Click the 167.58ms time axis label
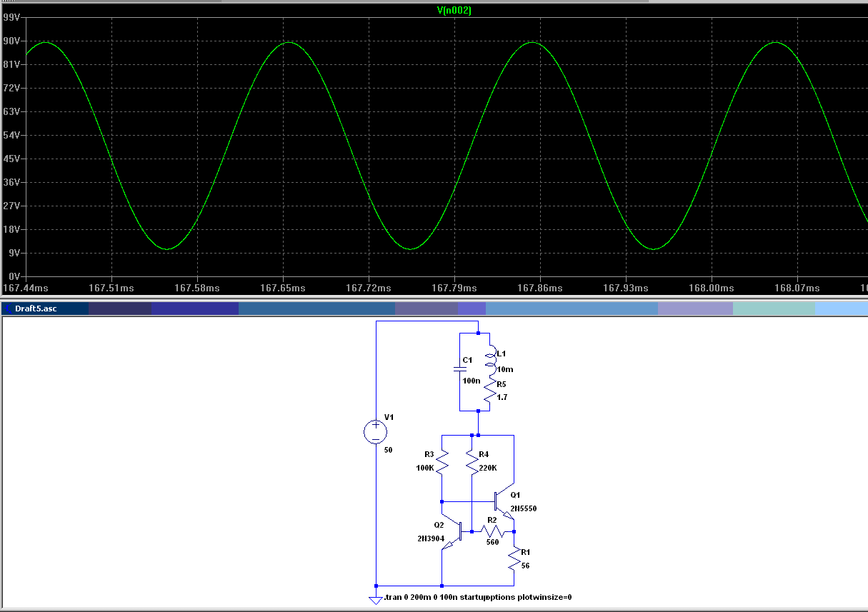This screenshot has height=612, width=868. [197, 288]
